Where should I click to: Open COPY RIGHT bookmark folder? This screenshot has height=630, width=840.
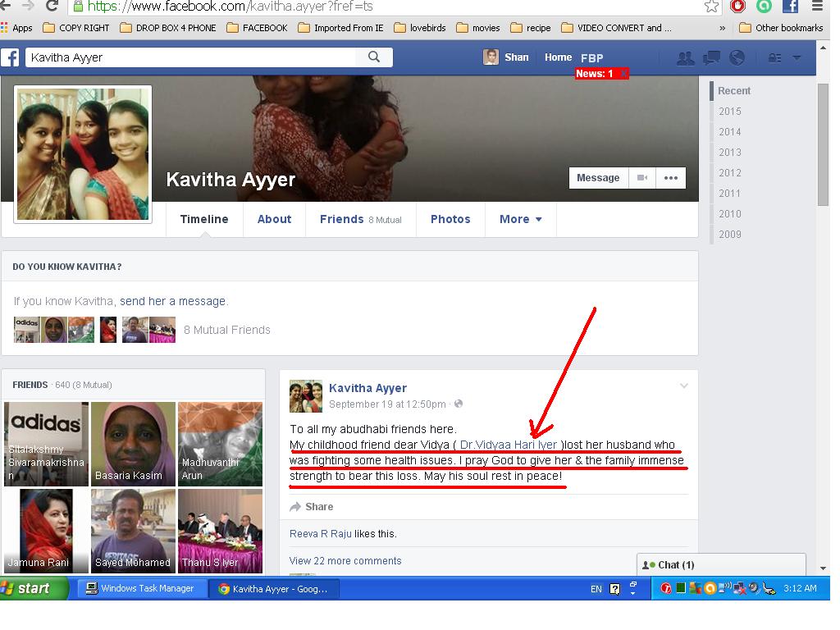tap(76, 28)
